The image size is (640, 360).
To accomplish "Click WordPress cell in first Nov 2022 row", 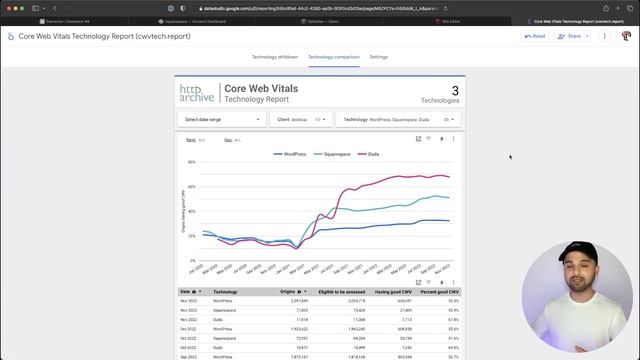I will (x=222, y=301).
